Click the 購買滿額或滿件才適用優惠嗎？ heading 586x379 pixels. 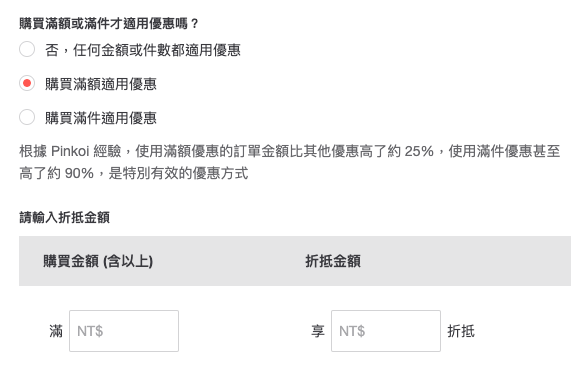pyautogui.click(x=109, y=24)
